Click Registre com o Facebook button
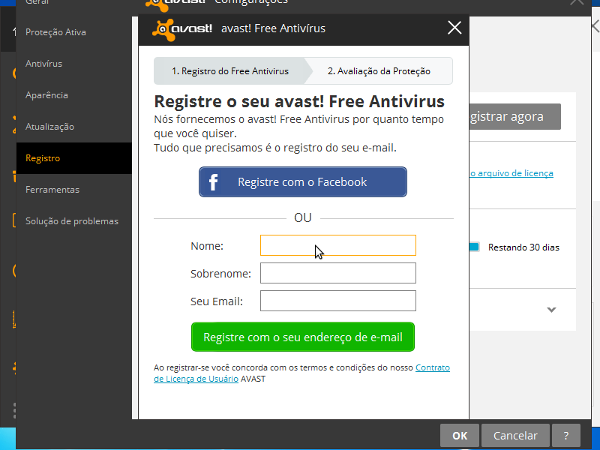This screenshot has height=450, width=600. (x=303, y=182)
